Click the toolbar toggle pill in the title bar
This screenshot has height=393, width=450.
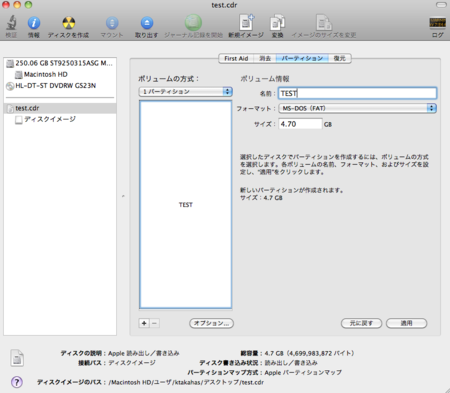(441, 5)
